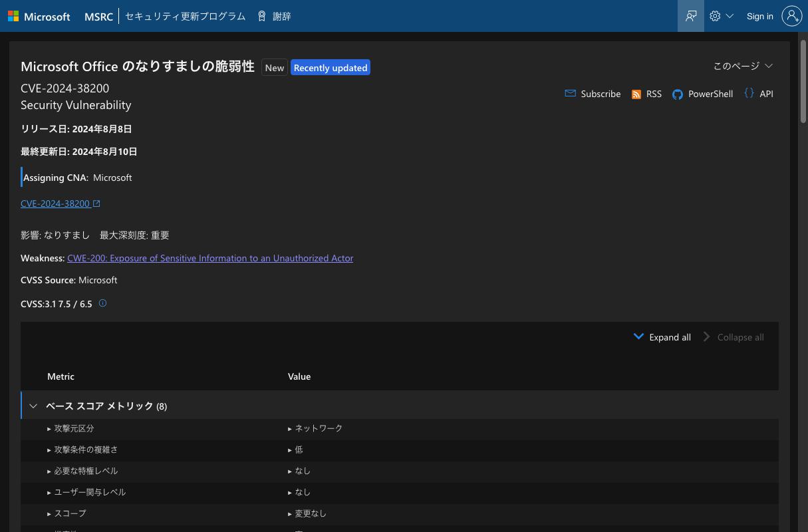Click the API curly braces icon
The image size is (808, 532).
click(749, 94)
